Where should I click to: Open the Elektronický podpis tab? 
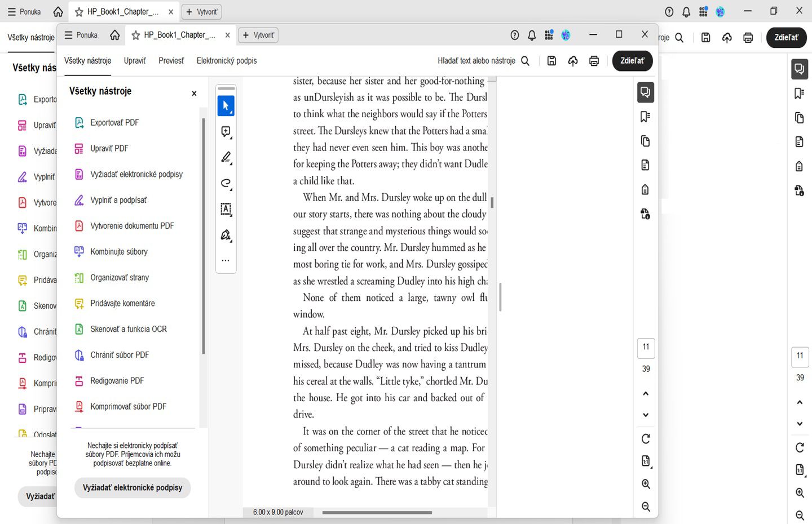(227, 61)
